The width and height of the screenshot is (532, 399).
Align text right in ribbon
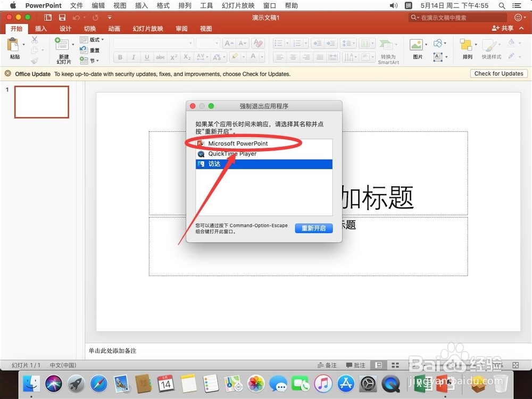(x=306, y=57)
